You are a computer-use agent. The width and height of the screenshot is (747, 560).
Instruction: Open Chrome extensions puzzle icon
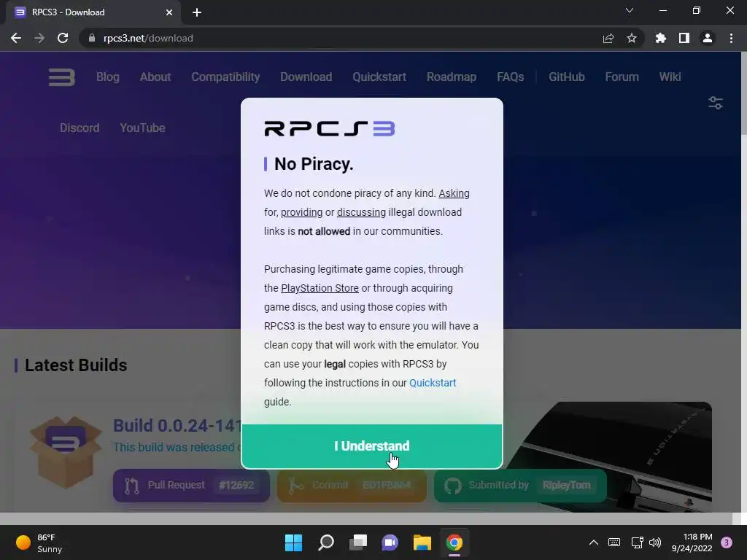[661, 38]
